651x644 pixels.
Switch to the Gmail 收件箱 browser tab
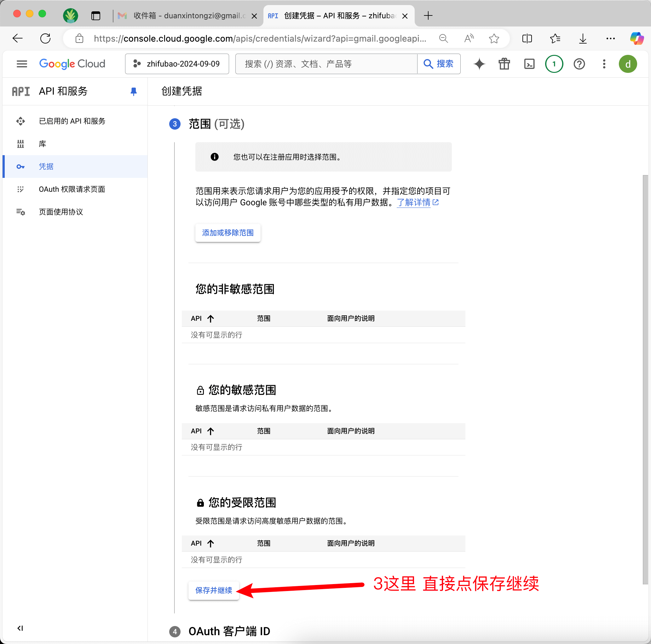click(185, 15)
